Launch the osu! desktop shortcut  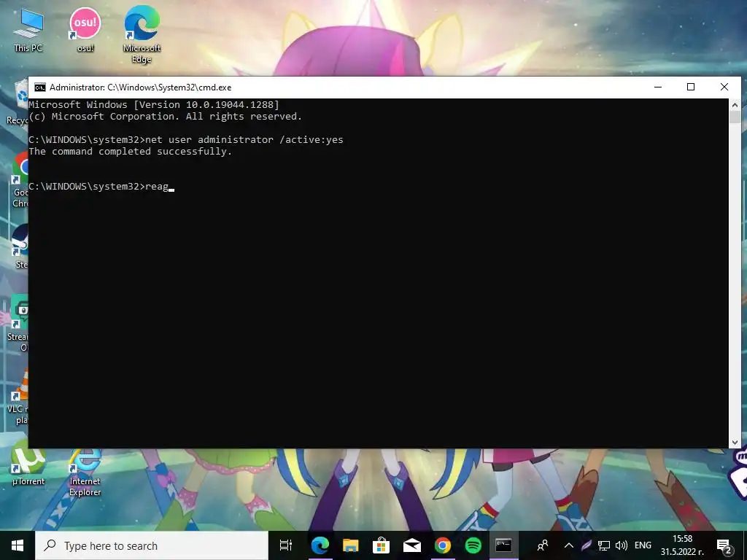tap(85, 29)
